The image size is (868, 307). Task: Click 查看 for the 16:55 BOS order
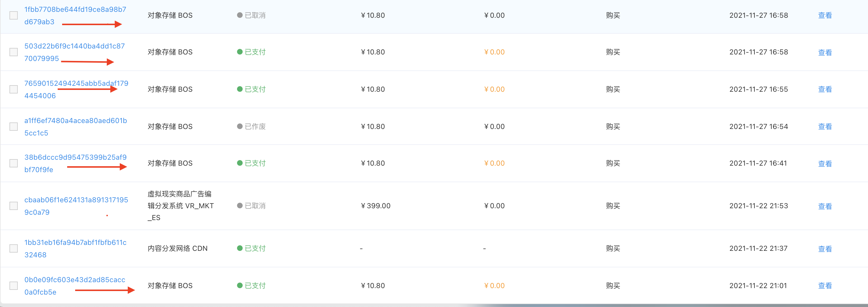[x=825, y=89]
